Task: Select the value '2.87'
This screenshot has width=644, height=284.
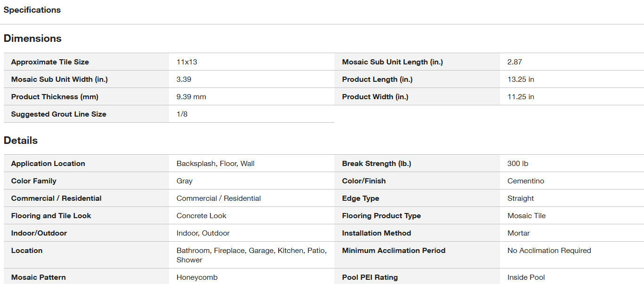Action: pos(515,62)
